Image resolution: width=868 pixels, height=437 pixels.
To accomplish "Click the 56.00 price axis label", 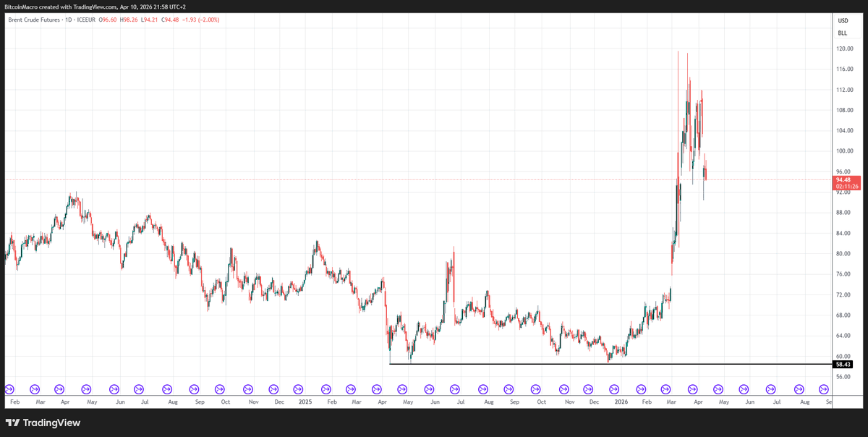I will 844,377.
